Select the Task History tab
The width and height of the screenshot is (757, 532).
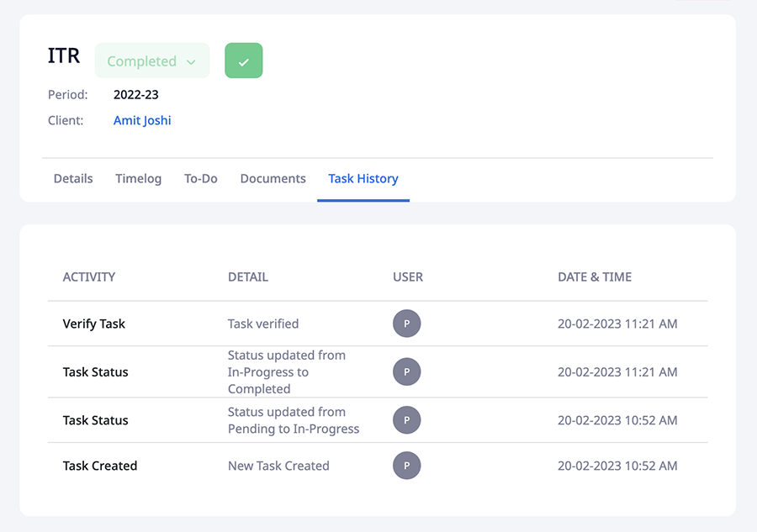point(363,178)
